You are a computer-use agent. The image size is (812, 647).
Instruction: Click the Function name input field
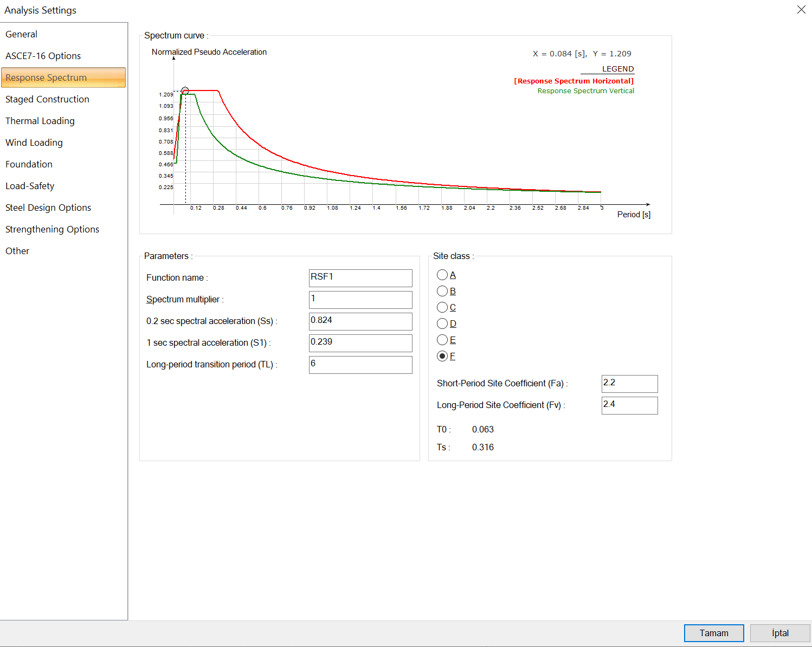[360, 278]
